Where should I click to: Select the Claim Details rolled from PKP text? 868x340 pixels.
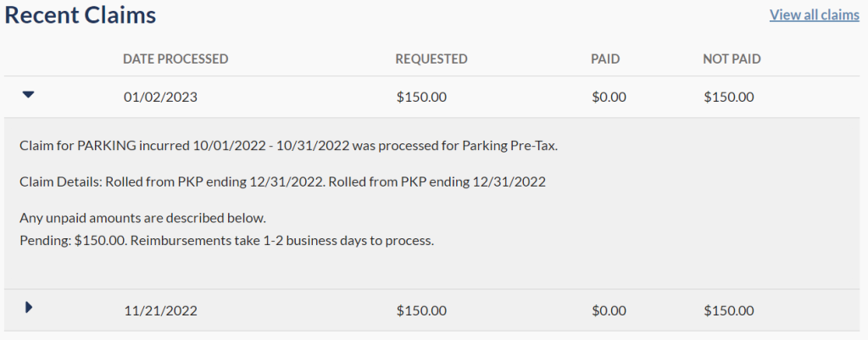click(x=282, y=181)
